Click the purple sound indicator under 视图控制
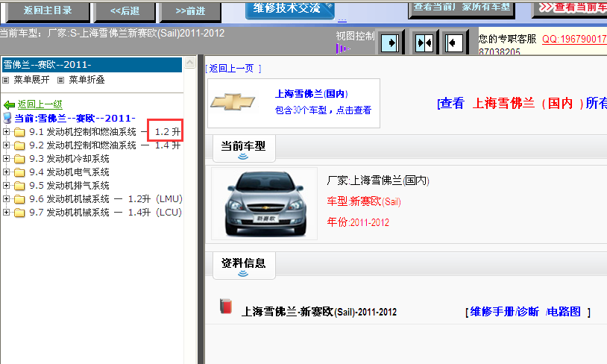This screenshot has width=607, height=364. [x=343, y=48]
